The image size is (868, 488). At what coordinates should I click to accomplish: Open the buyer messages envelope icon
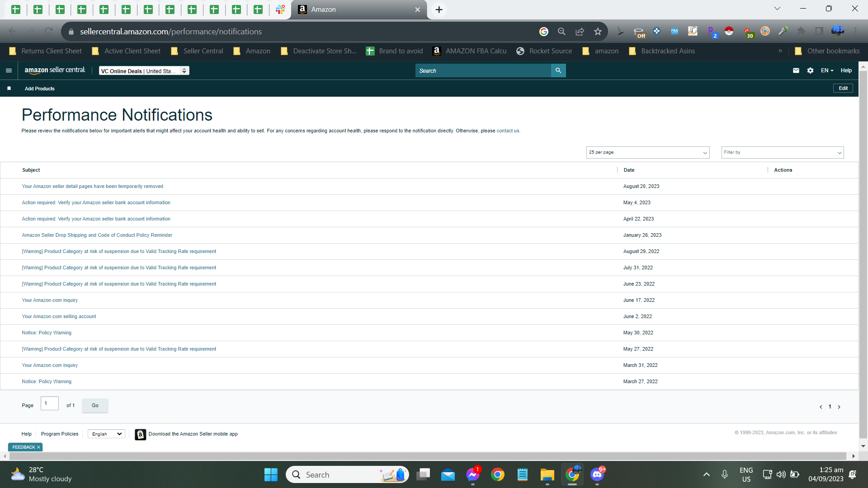[x=796, y=70]
